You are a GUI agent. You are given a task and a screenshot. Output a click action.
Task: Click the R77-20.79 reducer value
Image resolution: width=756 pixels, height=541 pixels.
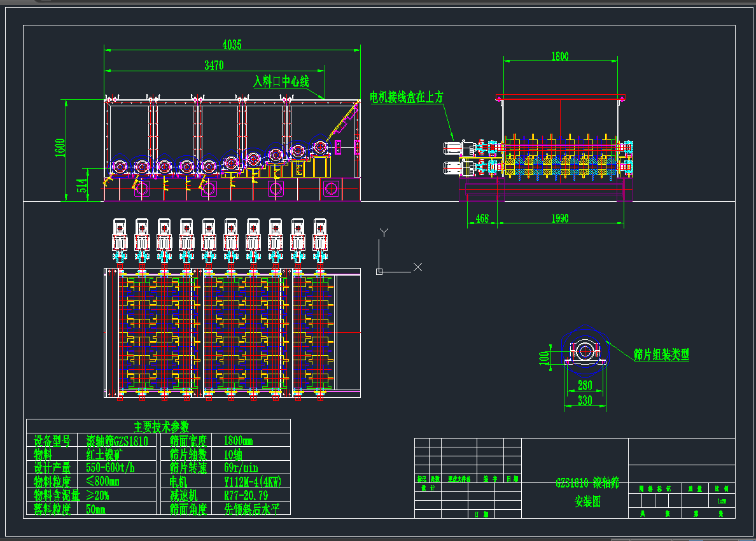[246, 495]
